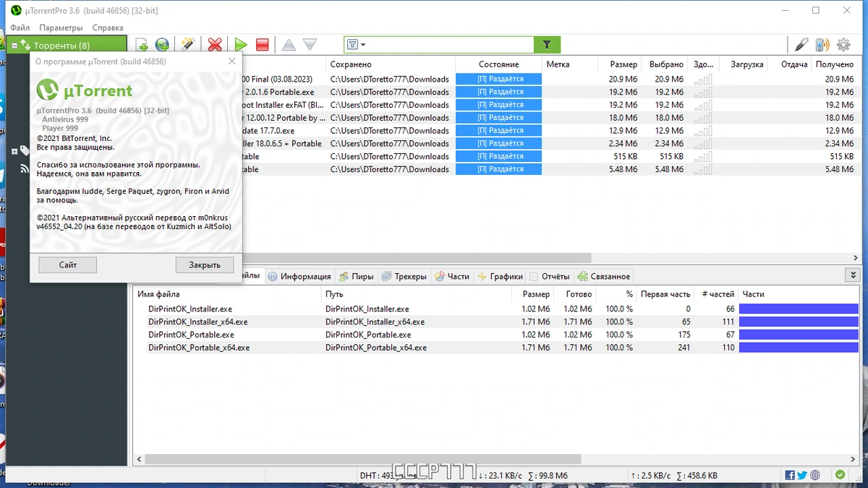The image size is (868, 488).
Task: Sort files by Первая часть column header
Action: pos(665,294)
